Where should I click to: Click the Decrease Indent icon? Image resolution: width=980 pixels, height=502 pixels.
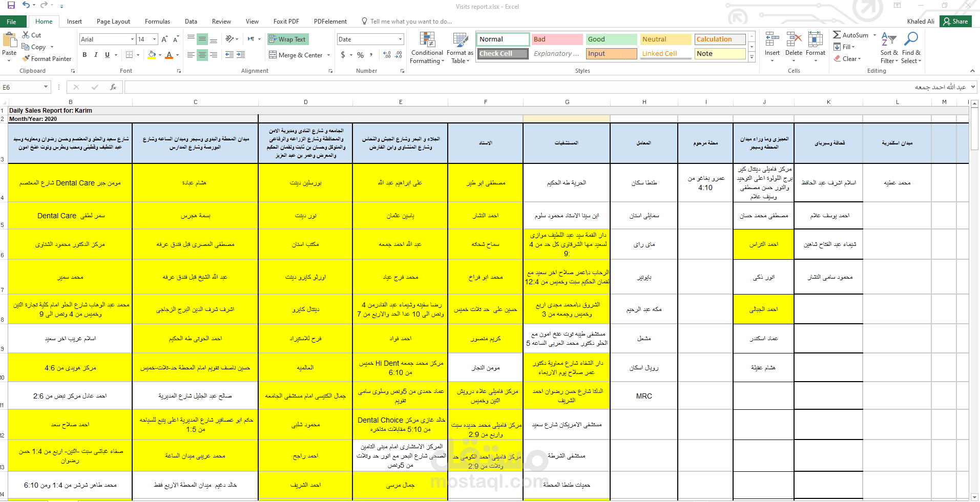tap(230, 55)
